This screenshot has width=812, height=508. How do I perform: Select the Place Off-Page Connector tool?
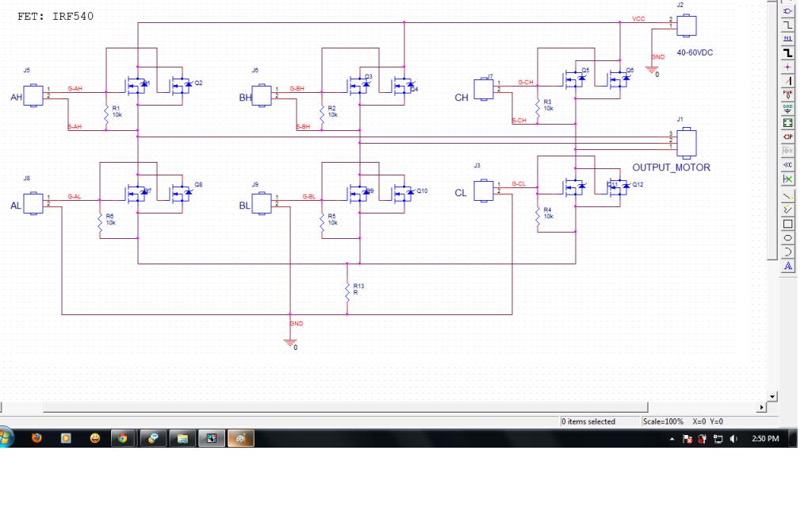[787, 165]
